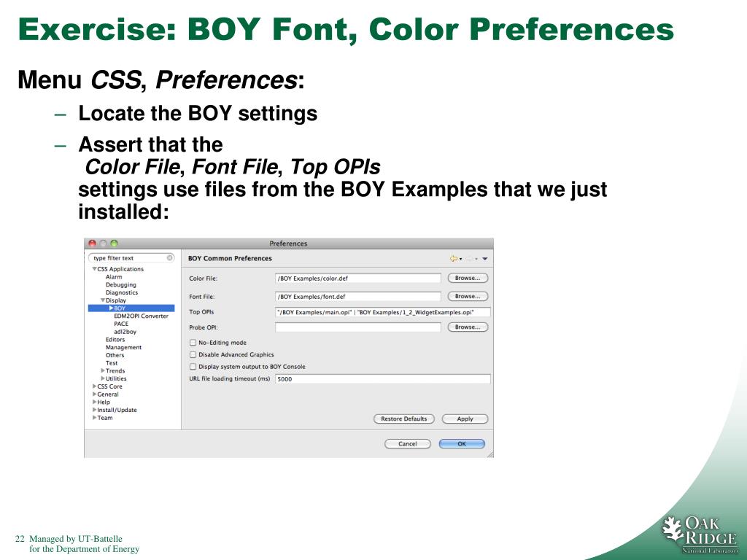Click the type filter text search field
Screen dimensions: 747x560
131,257
